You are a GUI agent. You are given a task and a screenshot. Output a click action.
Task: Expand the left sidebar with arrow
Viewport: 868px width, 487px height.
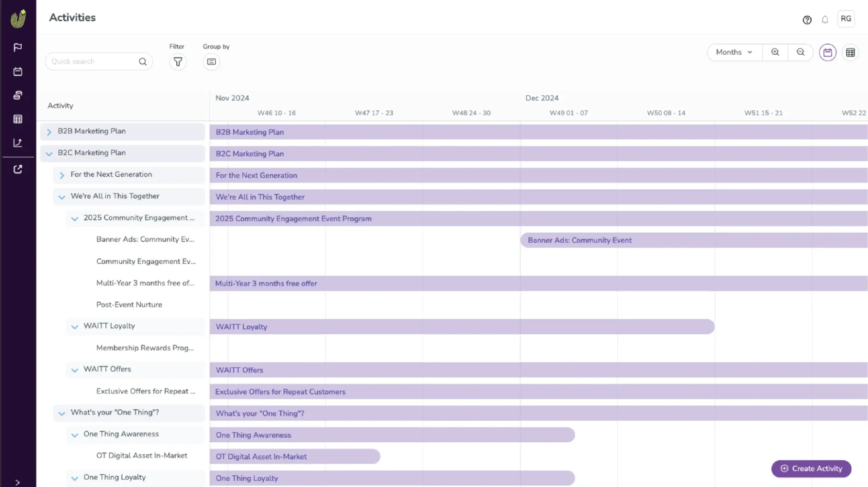click(x=18, y=482)
